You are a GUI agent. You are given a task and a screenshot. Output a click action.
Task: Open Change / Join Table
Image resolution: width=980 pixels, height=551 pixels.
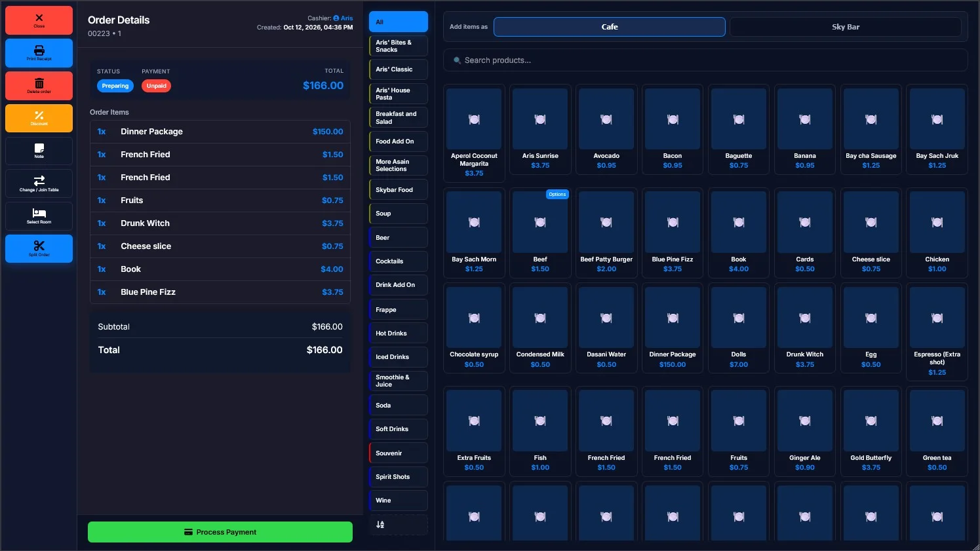coord(39,183)
